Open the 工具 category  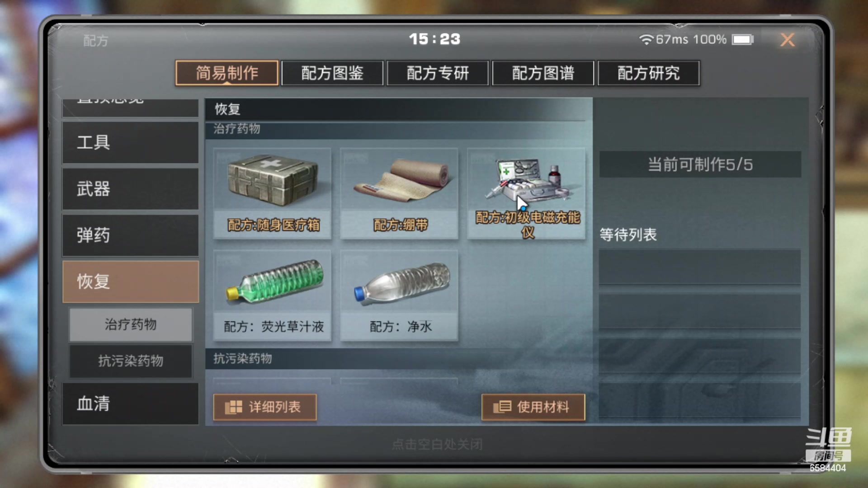coord(130,142)
